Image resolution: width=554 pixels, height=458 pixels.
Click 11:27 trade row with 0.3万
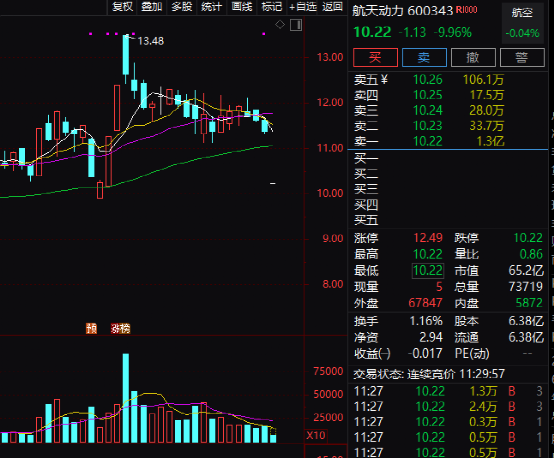click(x=448, y=422)
